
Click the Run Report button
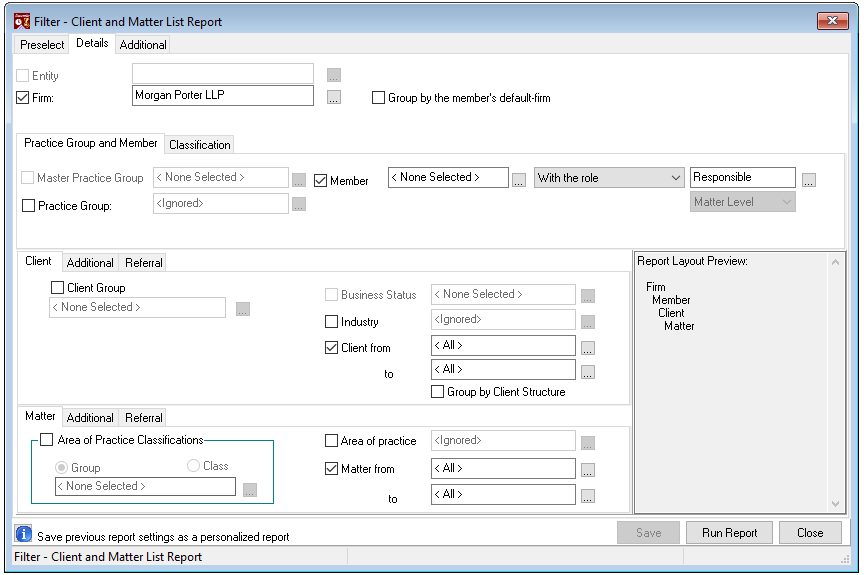[729, 533]
